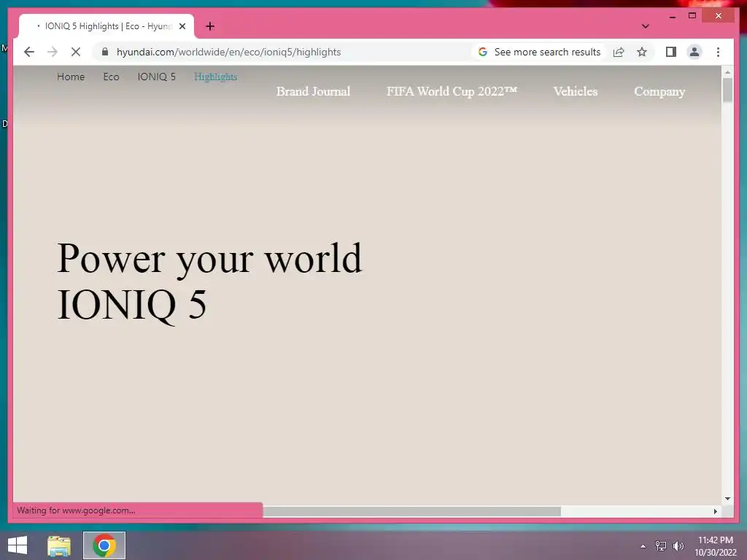
Task: Open taskbar clock and date
Action: 715,546
